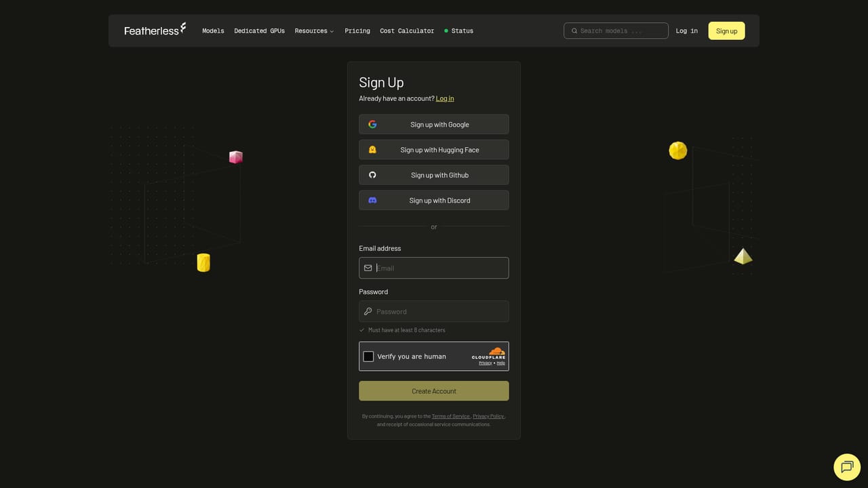Focus the Password input field
868x488 pixels.
click(434, 311)
